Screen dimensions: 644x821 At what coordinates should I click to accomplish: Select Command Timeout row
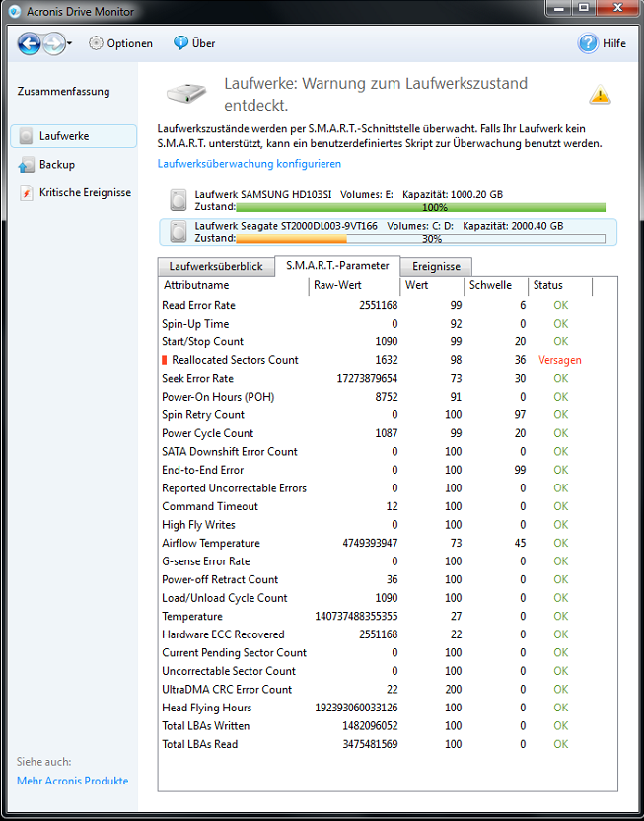tap(388, 507)
